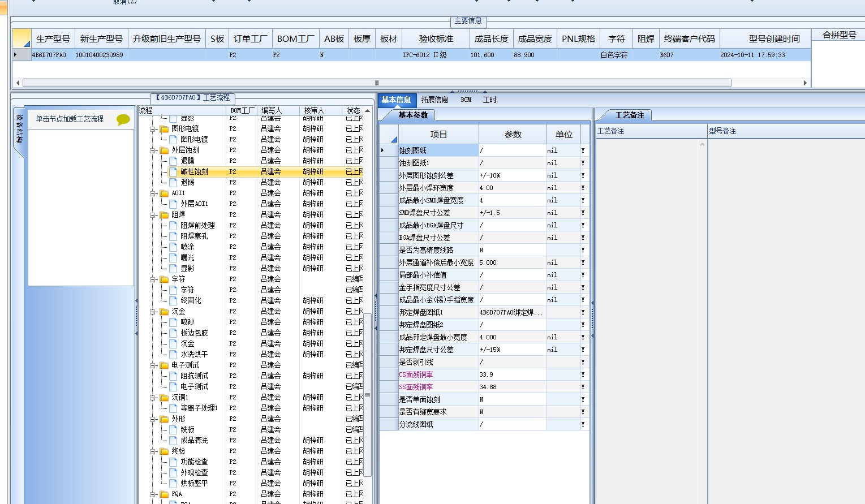Click the page icon beside 退膜
The height and width of the screenshot is (504, 865).
[x=174, y=161]
